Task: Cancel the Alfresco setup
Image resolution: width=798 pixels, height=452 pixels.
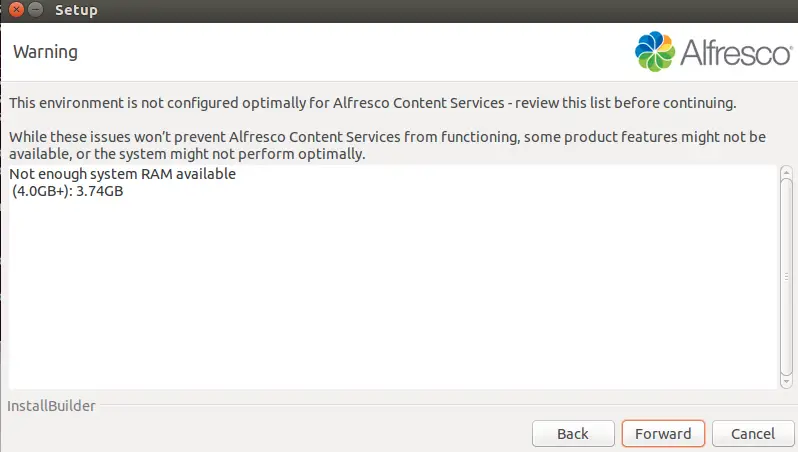Action: pos(753,434)
